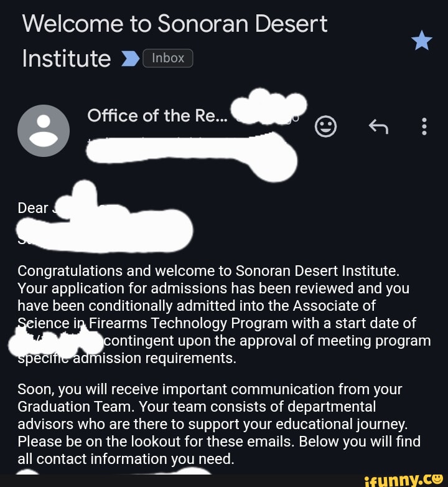Open the three-dot more options menu
The image size is (448, 487).
pyautogui.click(x=424, y=127)
